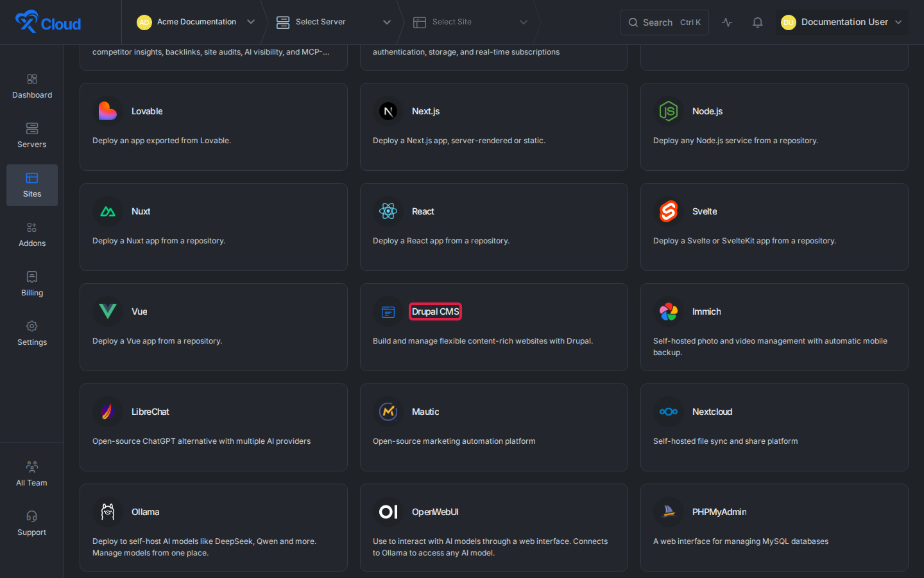Click 'Open-source ChatGPT alternative' description
Screen dimensions: 924x578
tap(201, 441)
